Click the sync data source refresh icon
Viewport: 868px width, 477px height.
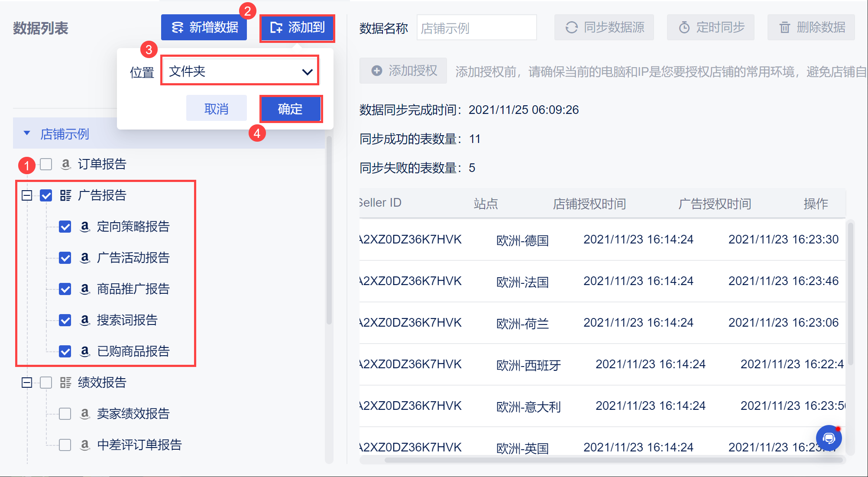571,28
